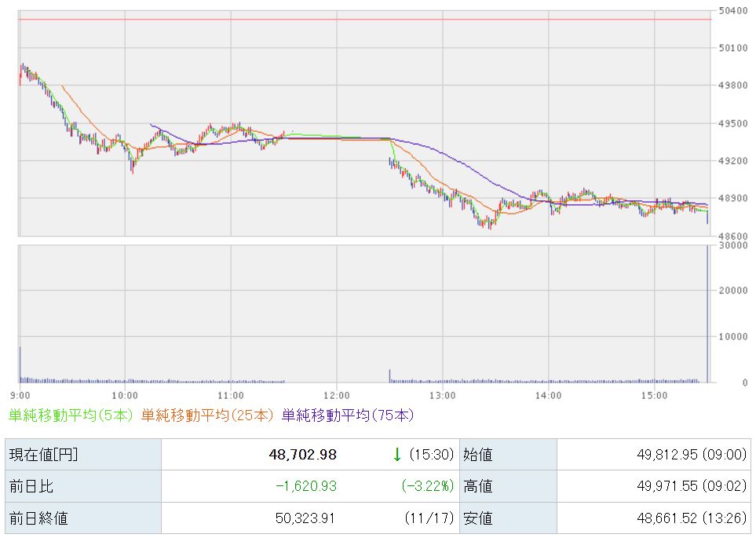Click the tall volume bar at session close
756x538 pixels.
tap(707, 314)
